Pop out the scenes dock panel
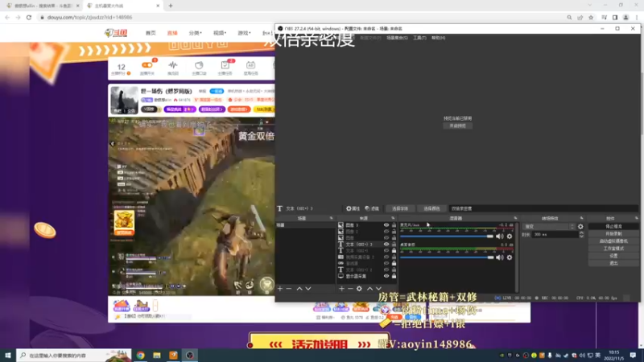Image resolution: width=644 pixels, height=362 pixels. (332, 218)
